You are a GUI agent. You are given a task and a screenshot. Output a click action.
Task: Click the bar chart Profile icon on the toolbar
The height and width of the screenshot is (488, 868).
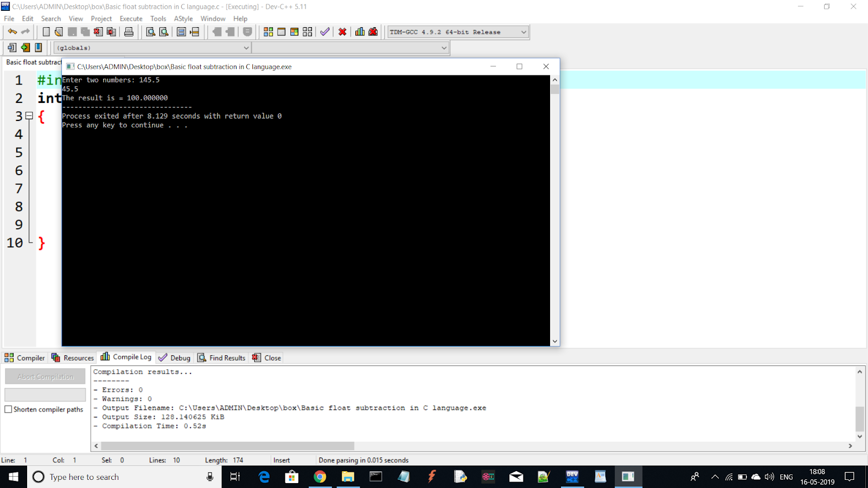tap(360, 31)
